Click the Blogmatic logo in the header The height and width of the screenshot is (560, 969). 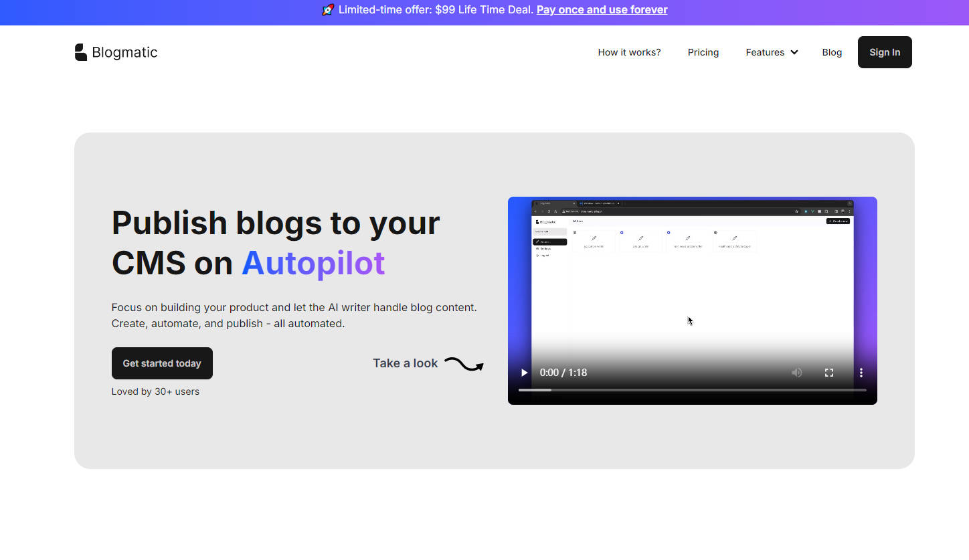tap(115, 52)
